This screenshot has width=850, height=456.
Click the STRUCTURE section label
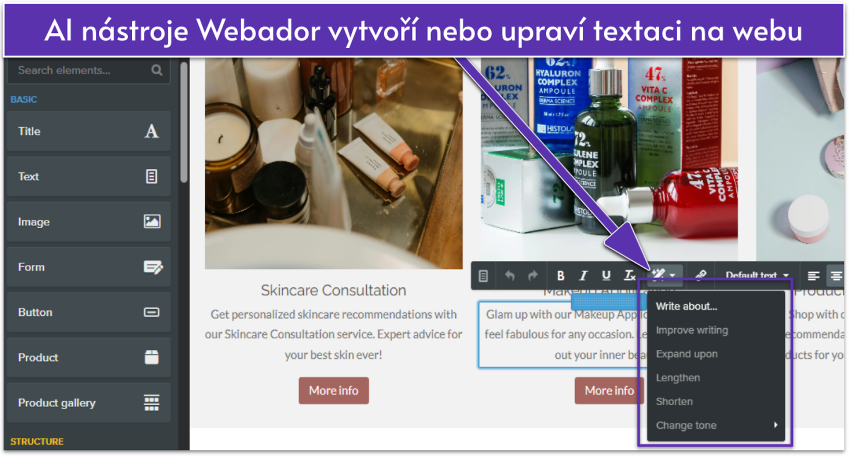(x=37, y=441)
